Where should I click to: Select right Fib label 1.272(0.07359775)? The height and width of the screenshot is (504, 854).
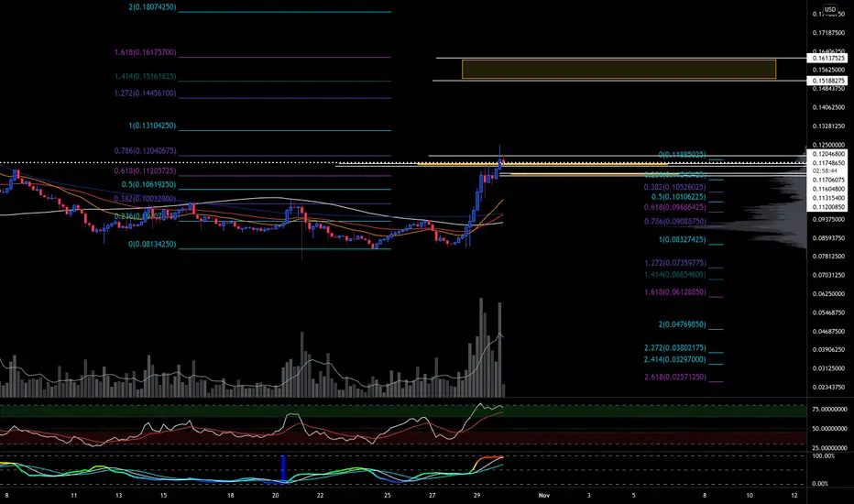pyautogui.click(x=674, y=263)
